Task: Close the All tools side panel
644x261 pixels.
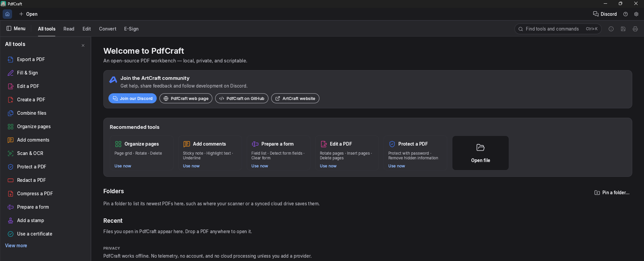Action: tap(83, 45)
